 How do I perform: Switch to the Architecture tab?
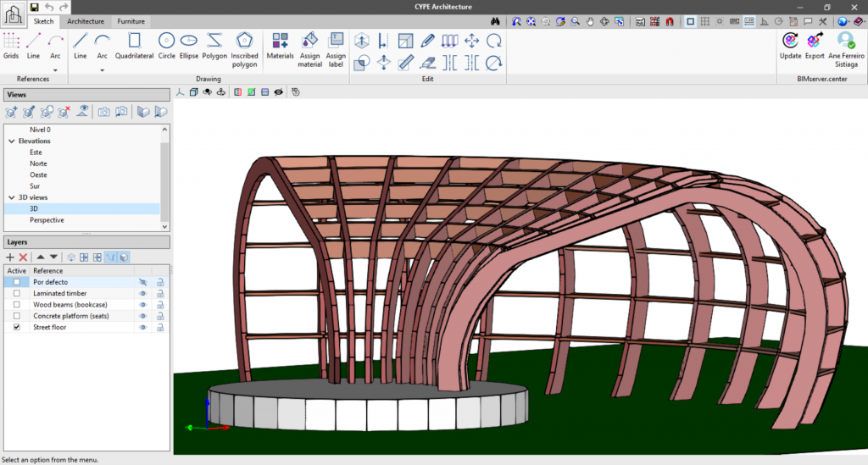click(86, 21)
